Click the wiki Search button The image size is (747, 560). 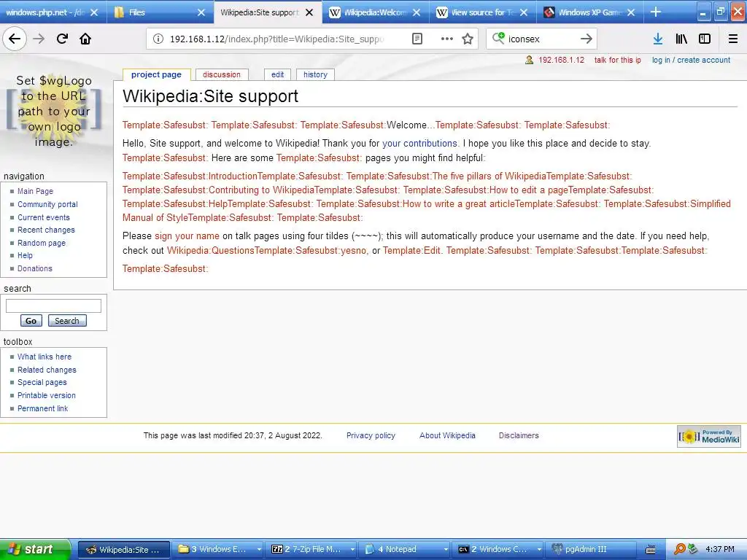67,321
